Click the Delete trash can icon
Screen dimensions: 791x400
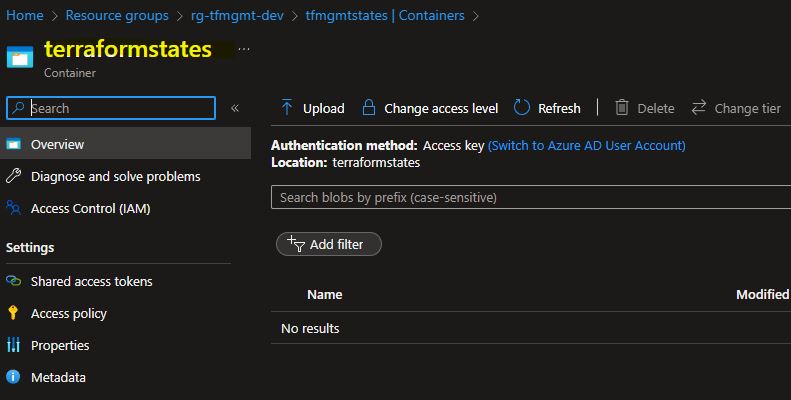pyautogui.click(x=622, y=107)
